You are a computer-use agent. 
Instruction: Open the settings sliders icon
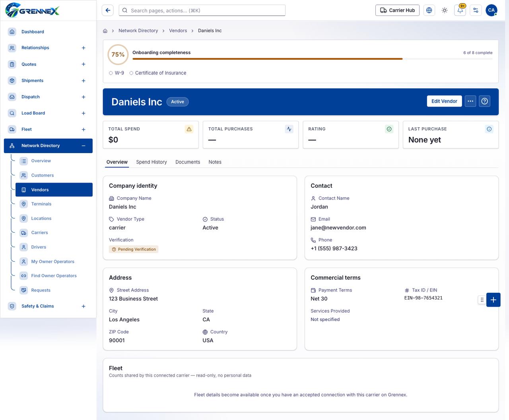[476, 10]
